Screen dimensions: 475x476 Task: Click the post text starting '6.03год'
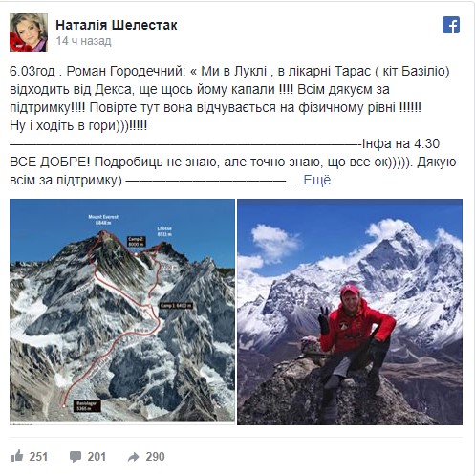229,98
